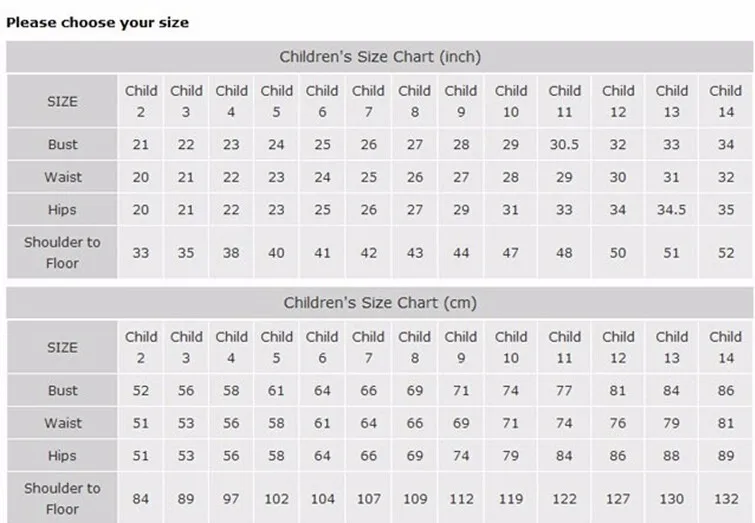Screen dimensions: 755x523
Task: Select the Child 14 column in inch chart
Action: [x=726, y=101]
